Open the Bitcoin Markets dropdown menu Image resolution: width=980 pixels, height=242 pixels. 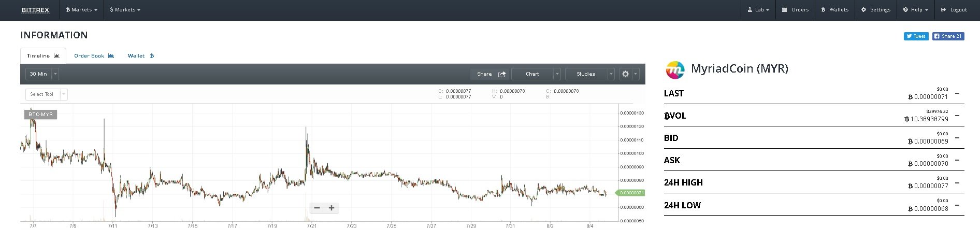point(81,10)
